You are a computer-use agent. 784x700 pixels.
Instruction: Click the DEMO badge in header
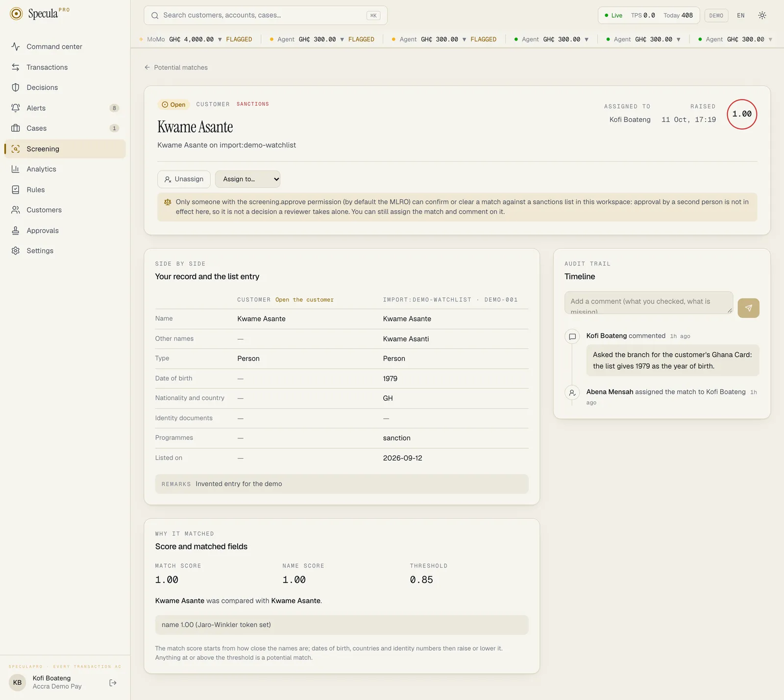point(716,15)
